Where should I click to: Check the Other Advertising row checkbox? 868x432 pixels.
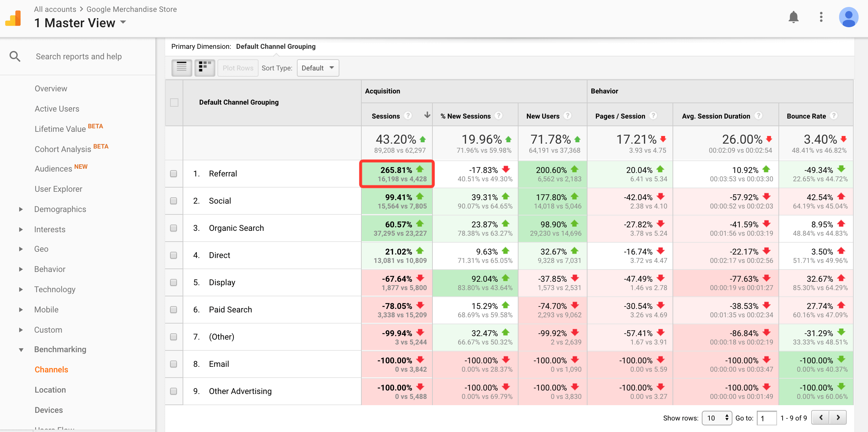click(174, 391)
